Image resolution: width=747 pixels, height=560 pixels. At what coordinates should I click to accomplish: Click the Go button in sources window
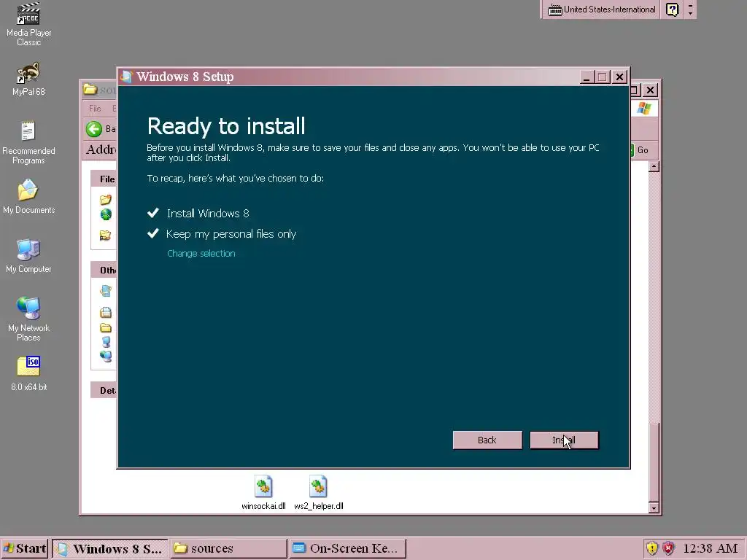pos(640,150)
